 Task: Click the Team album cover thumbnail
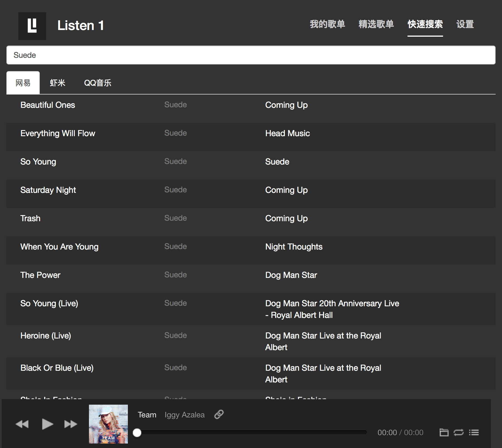point(108,424)
